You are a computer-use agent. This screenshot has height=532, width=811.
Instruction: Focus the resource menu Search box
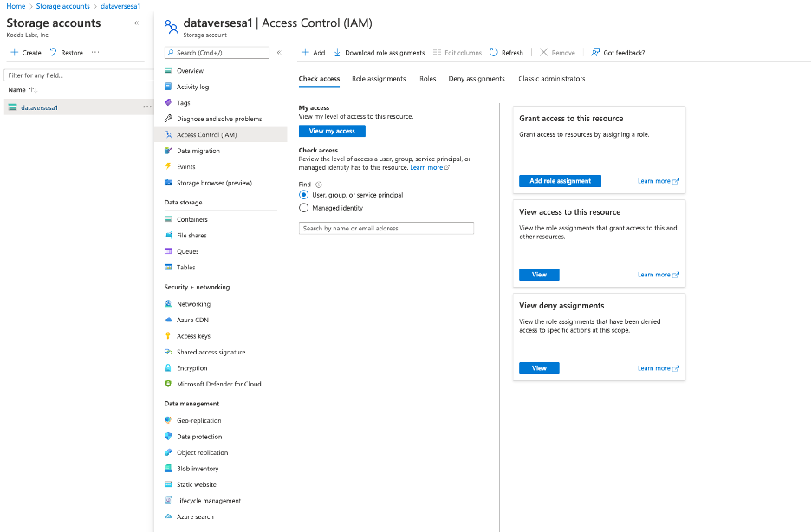pyautogui.click(x=217, y=52)
